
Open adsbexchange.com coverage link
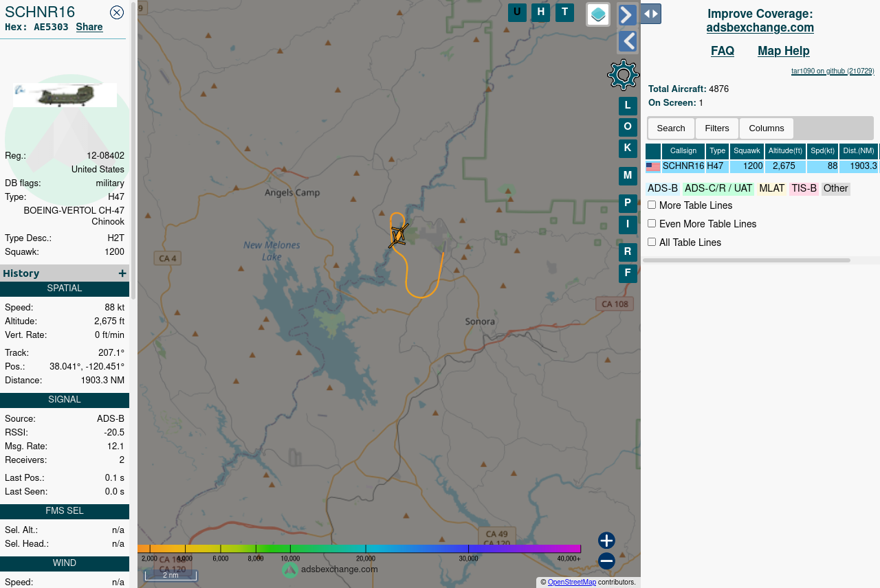tap(760, 27)
